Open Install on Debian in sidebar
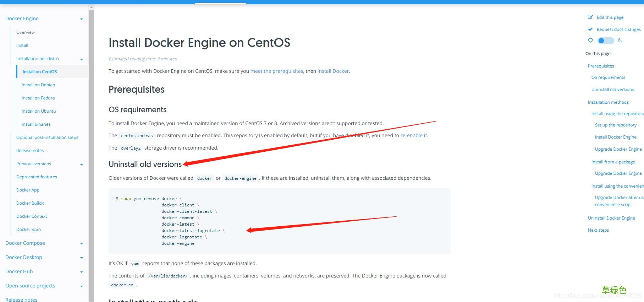The image size is (644, 302). tap(38, 85)
